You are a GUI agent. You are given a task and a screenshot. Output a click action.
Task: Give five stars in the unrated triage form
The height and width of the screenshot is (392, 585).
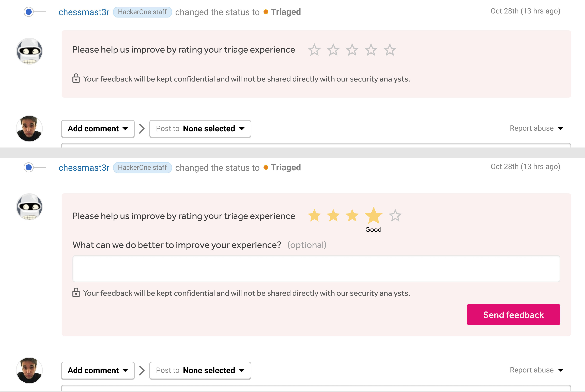pyautogui.click(x=390, y=50)
